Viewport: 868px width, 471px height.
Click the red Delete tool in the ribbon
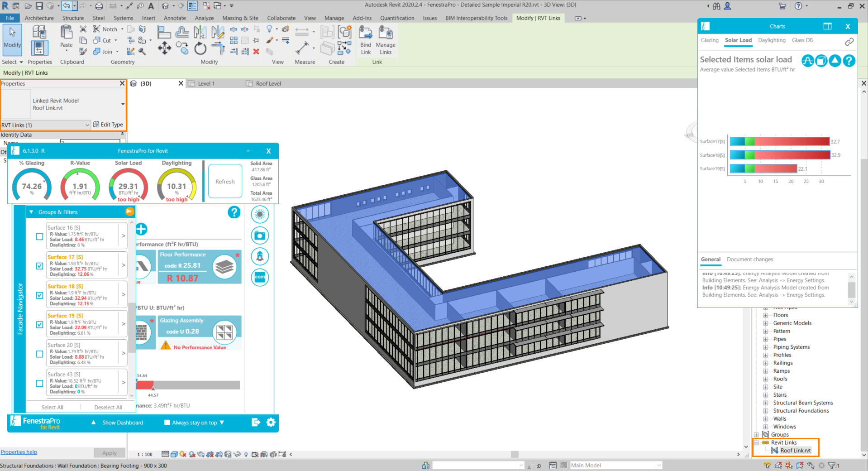(x=256, y=51)
